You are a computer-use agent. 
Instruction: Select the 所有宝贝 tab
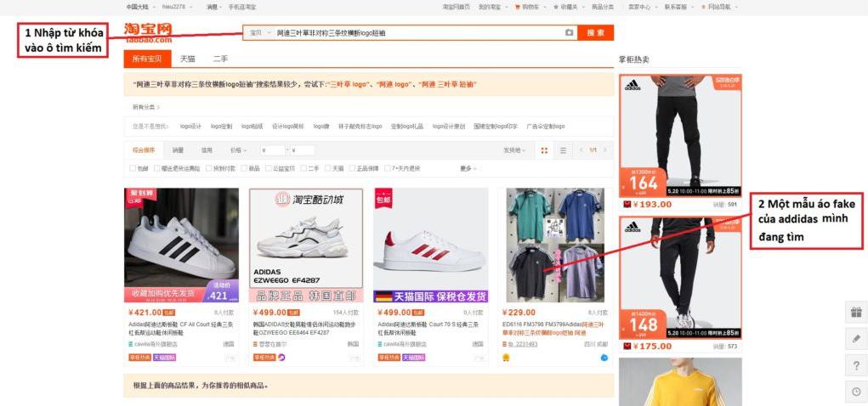pos(147,59)
